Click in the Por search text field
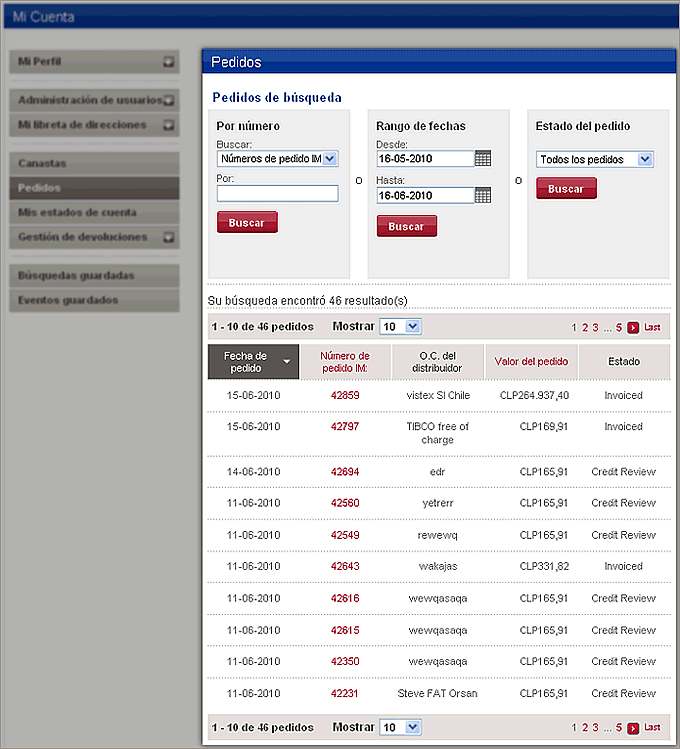The image size is (680, 749). coord(277,194)
